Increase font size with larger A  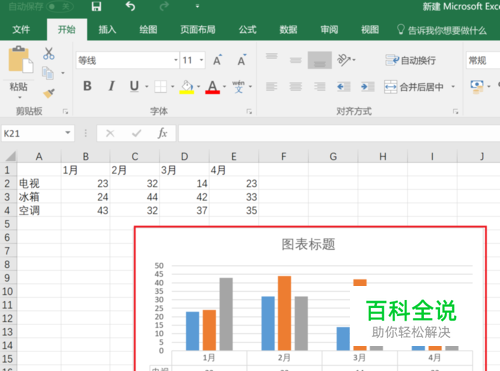click(x=217, y=60)
